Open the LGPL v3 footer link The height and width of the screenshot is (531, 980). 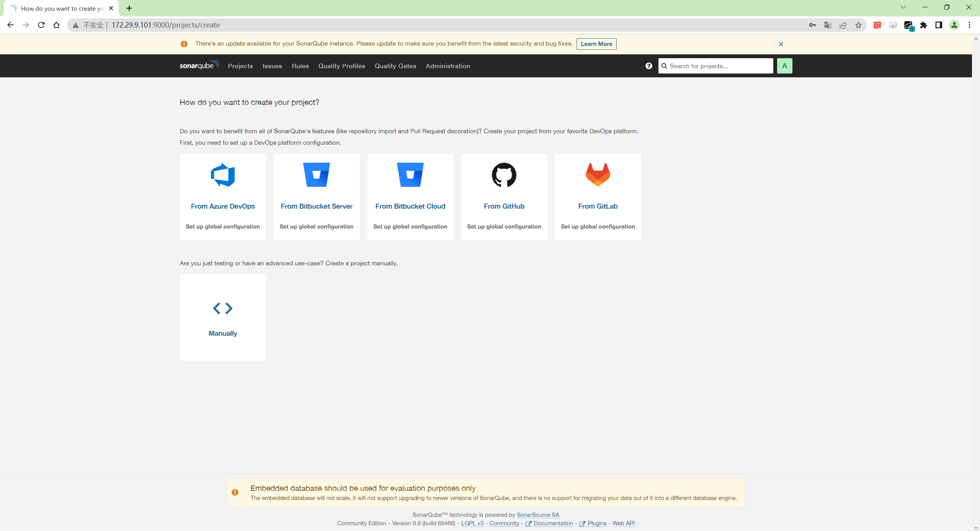coord(472,523)
